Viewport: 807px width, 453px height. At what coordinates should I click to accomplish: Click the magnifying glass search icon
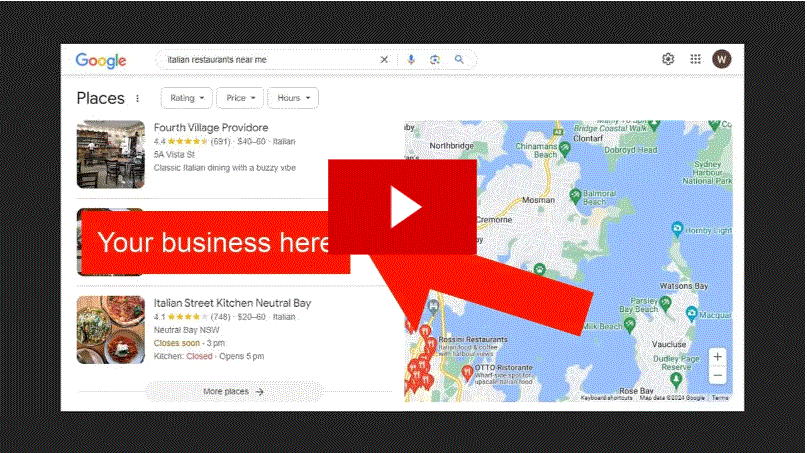coord(459,60)
